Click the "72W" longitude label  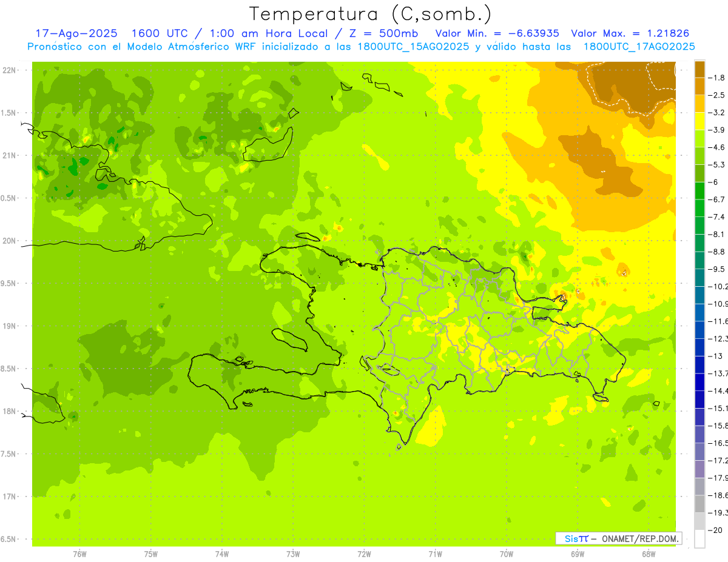coord(364,554)
